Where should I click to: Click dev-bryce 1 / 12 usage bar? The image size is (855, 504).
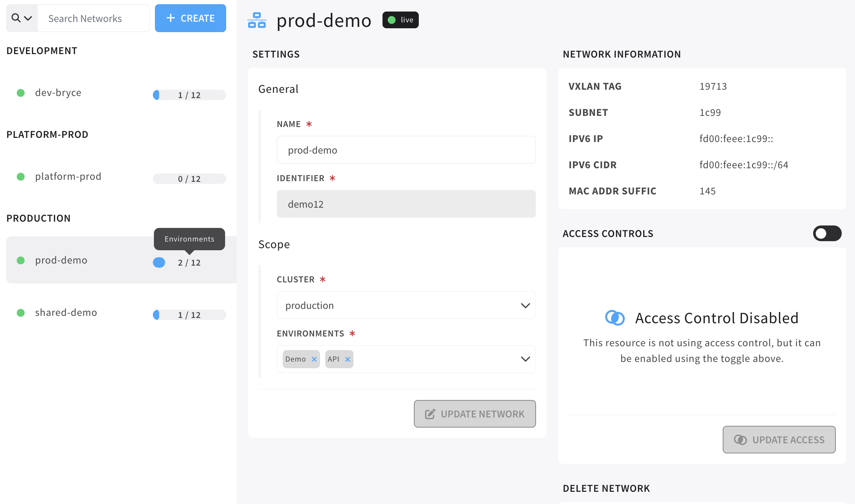(x=189, y=95)
